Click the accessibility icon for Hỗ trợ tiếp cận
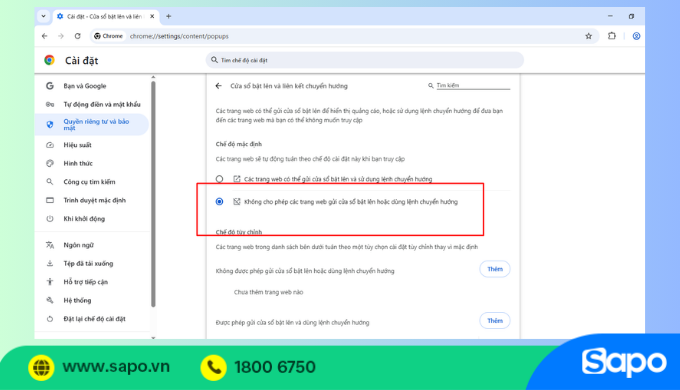 coord(50,282)
